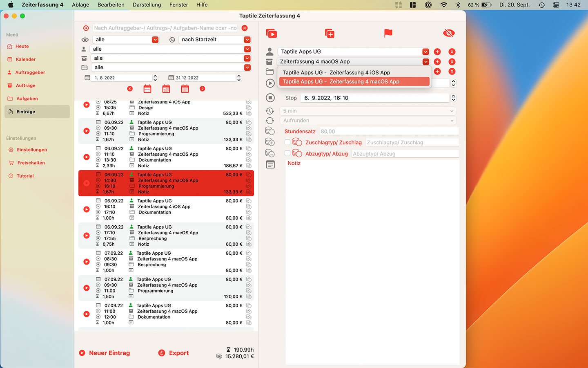Open the 5 min interval dropdown
The width and height of the screenshot is (588, 368).
tap(368, 111)
